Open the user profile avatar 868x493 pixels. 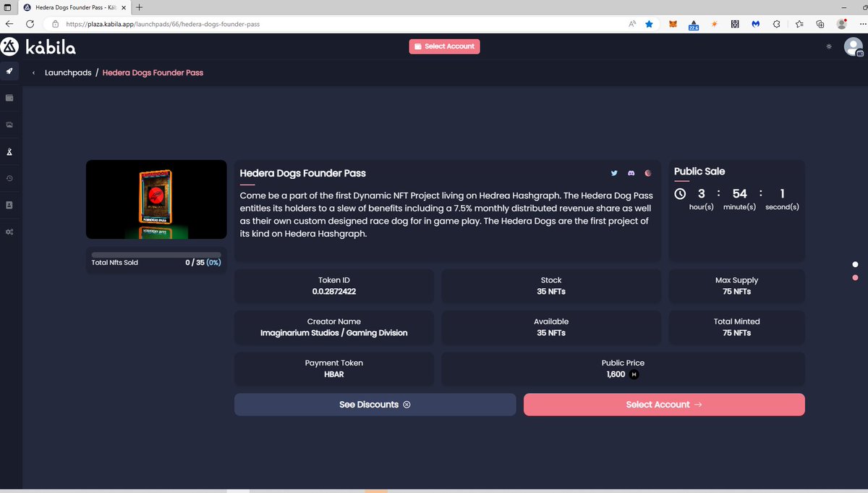coord(854,47)
